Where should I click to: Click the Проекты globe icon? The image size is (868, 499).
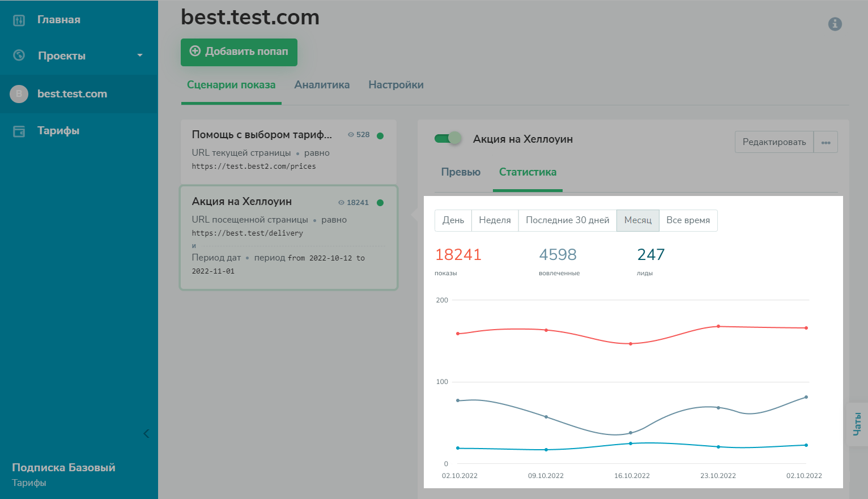(19, 56)
